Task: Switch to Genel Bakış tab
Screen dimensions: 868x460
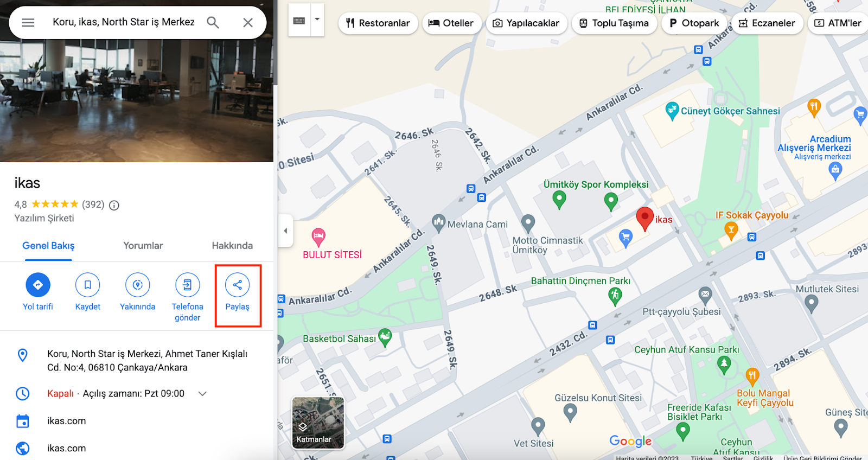Action: 48,246
